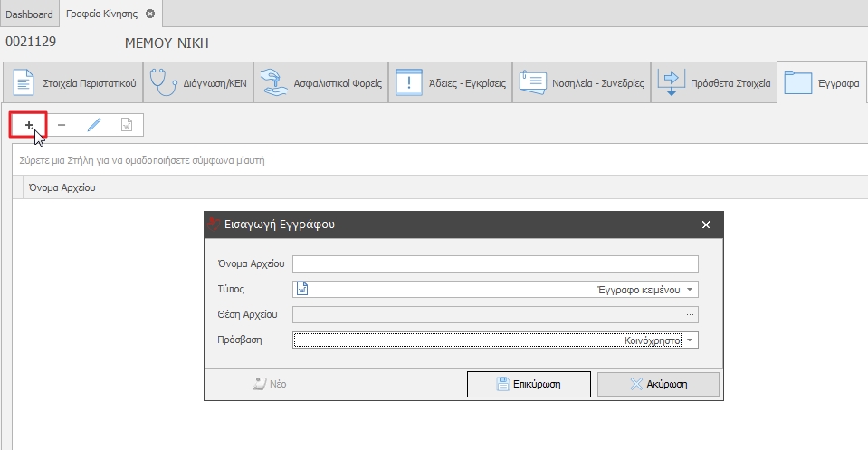Click the pencil edit icon in the toolbar
The image size is (868, 450).
(x=94, y=125)
